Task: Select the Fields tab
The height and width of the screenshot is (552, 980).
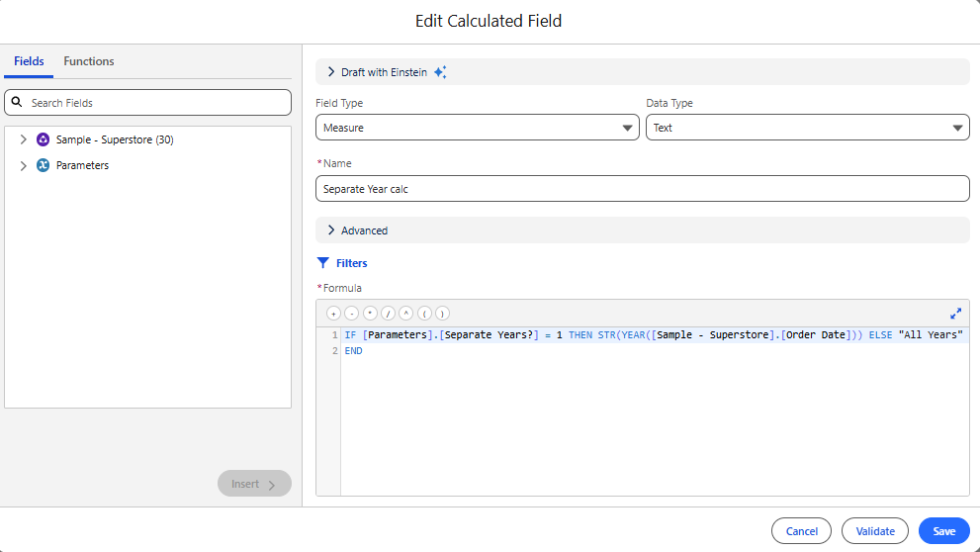Action: click(x=29, y=61)
